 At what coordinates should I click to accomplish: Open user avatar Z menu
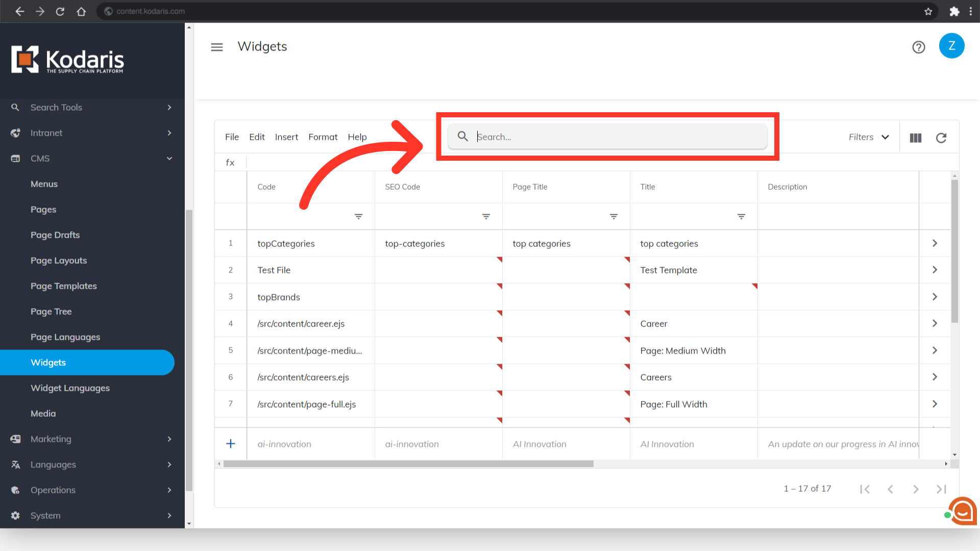951,46
